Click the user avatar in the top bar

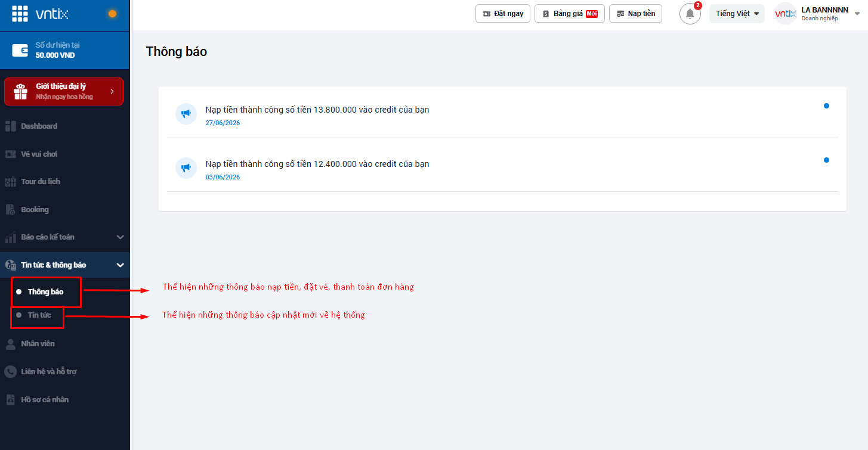pos(785,14)
